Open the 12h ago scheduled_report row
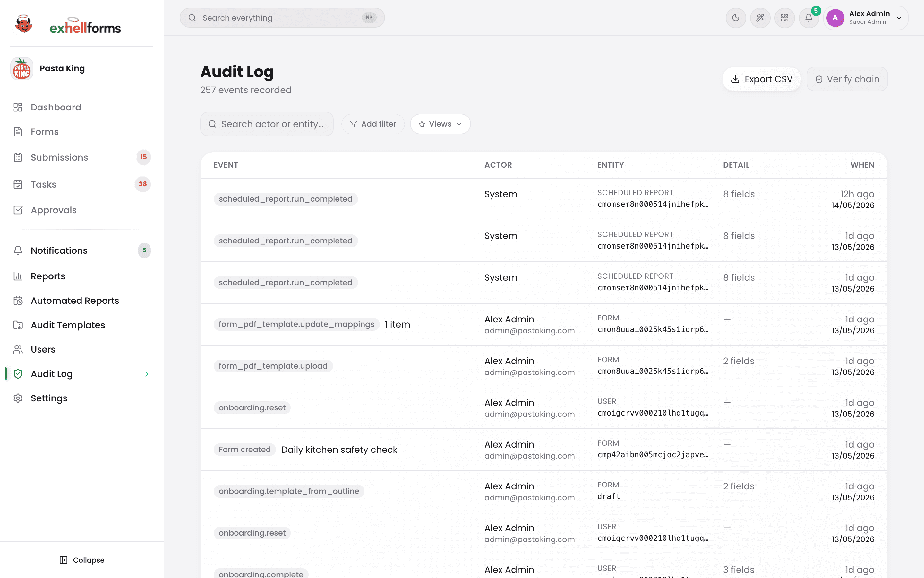Screen dimensions: 924x578 pos(544,199)
